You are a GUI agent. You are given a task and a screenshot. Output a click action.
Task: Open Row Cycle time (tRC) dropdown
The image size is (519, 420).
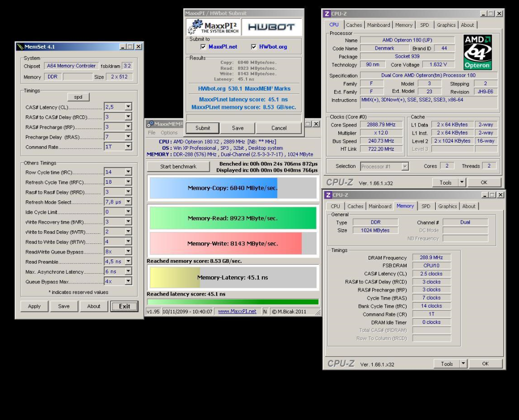click(x=128, y=172)
